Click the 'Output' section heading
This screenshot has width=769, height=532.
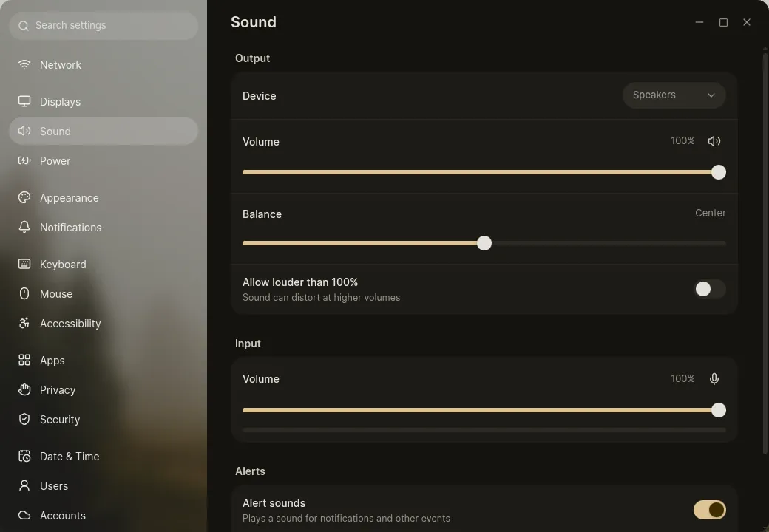pyautogui.click(x=253, y=58)
